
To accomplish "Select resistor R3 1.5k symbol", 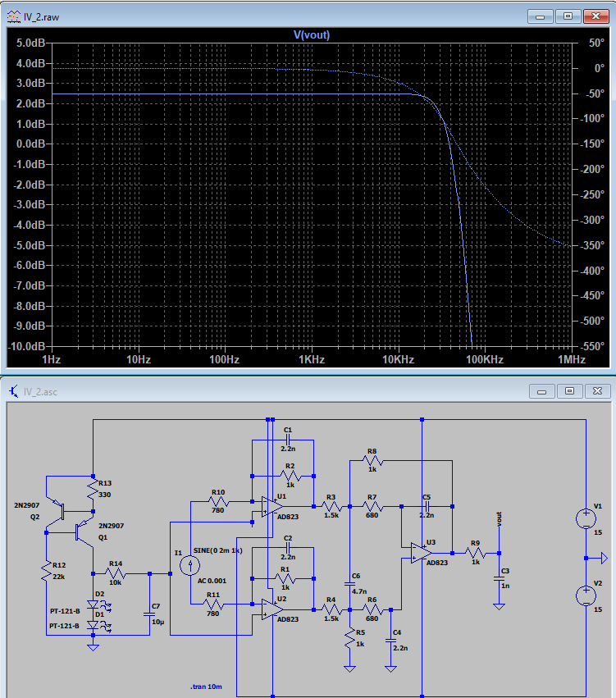I will (331, 507).
